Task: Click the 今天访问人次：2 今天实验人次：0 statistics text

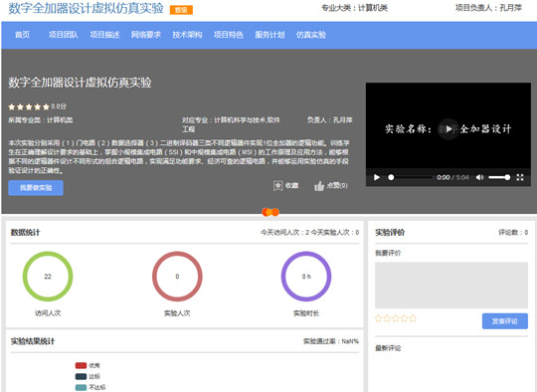Action: 309,233
